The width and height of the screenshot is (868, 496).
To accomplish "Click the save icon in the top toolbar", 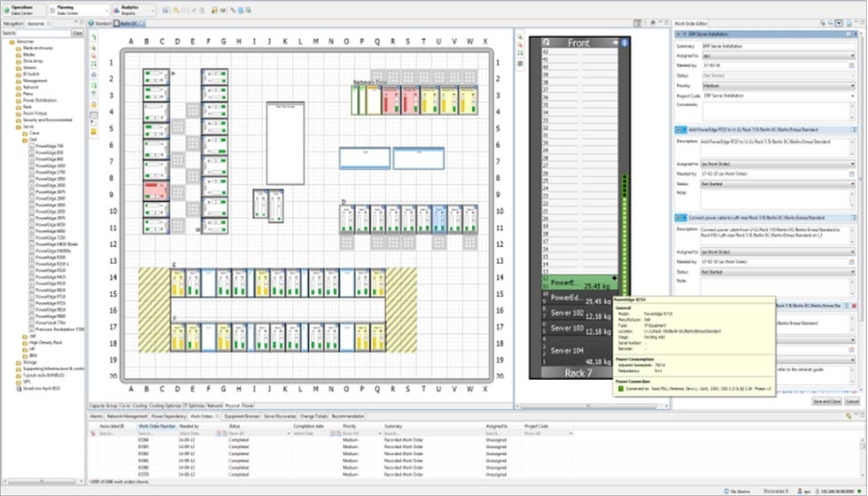I will pos(165,10).
